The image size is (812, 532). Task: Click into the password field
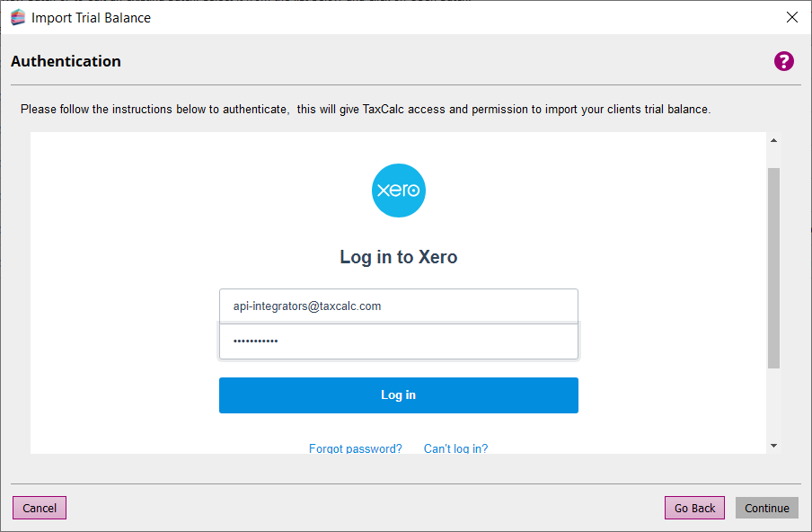(x=398, y=341)
